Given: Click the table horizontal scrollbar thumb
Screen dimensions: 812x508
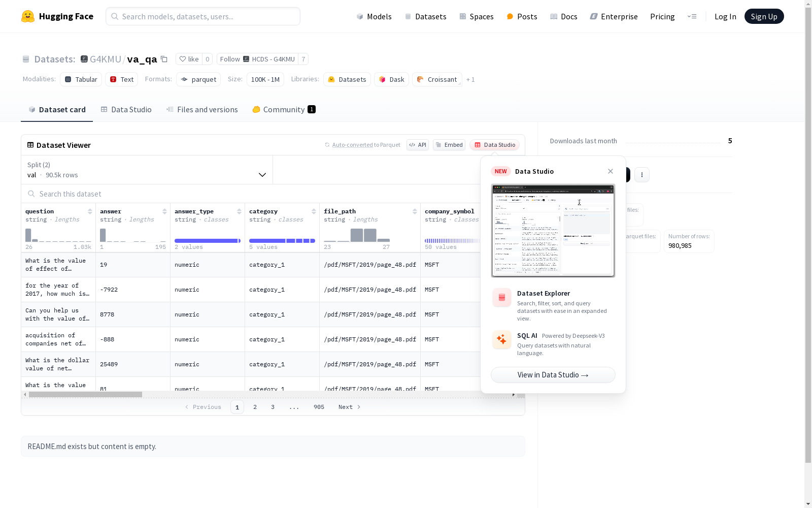Looking at the screenshot, I should [85, 394].
